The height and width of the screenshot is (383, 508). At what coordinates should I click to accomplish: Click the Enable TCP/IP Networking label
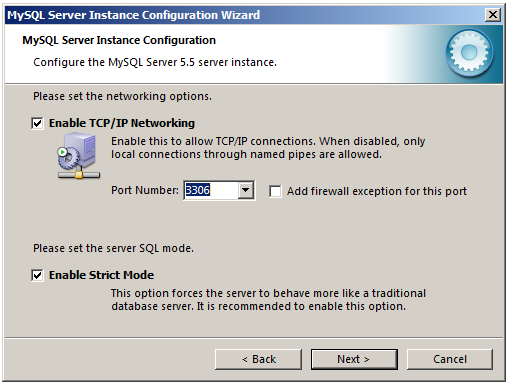point(122,123)
